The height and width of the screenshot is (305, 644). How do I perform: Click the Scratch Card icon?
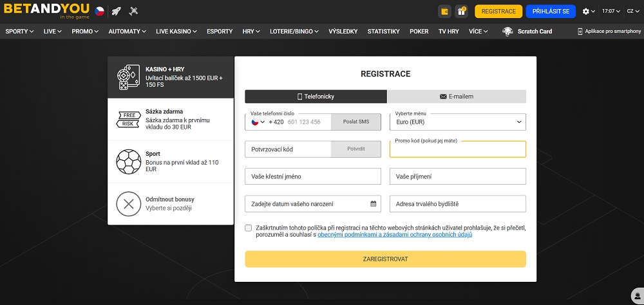[508, 31]
